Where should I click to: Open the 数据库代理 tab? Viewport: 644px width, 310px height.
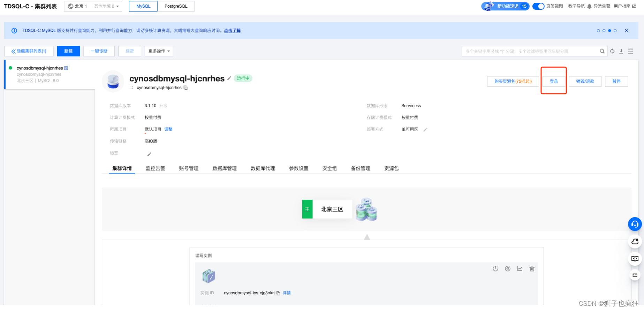pos(263,168)
